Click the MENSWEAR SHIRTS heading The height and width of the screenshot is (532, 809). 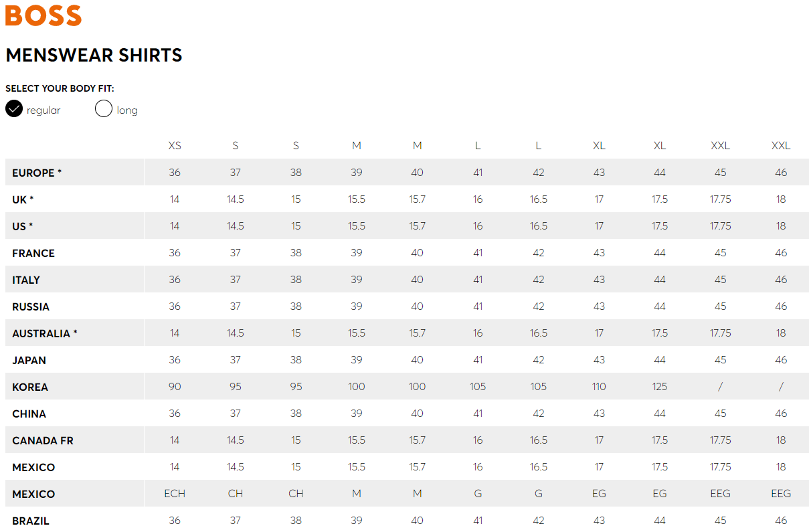click(94, 55)
